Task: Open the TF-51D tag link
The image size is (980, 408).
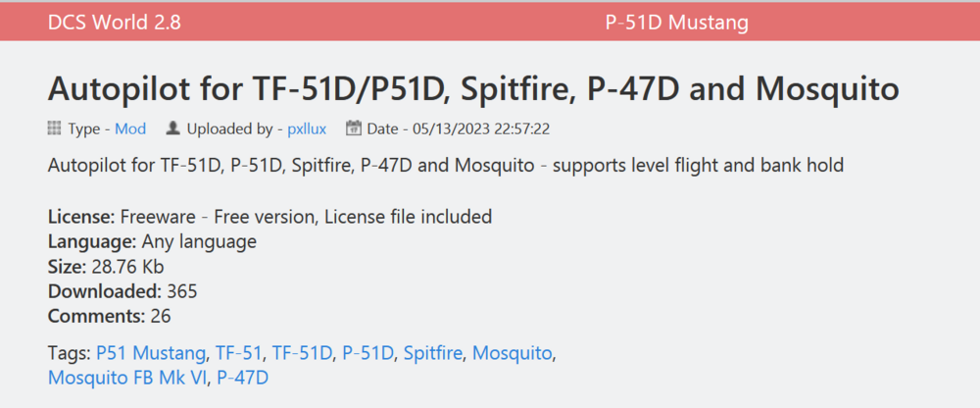Action: click(x=303, y=353)
